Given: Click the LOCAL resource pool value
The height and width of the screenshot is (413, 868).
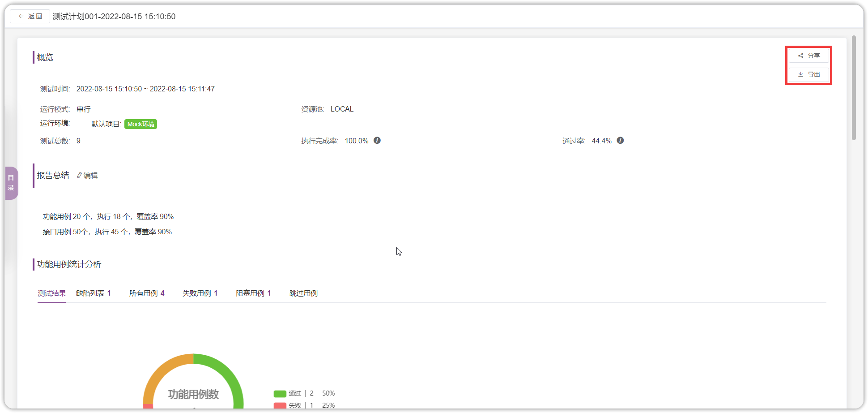Looking at the screenshot, I should point(342,109).
